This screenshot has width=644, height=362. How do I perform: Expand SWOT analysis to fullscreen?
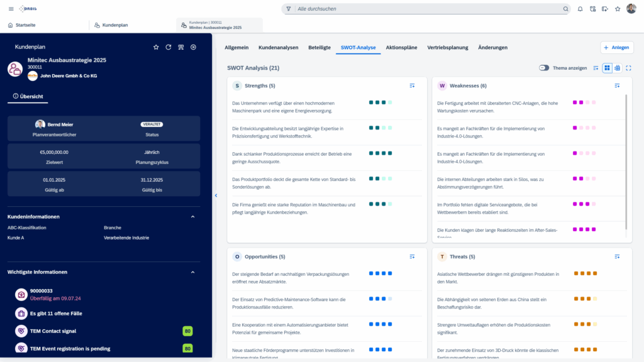[x=629, y=68]
